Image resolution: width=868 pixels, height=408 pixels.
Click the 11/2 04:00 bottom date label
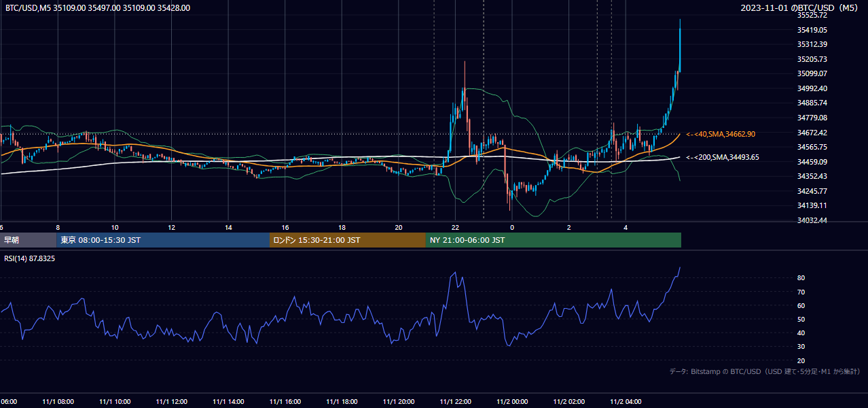[626, 402]
